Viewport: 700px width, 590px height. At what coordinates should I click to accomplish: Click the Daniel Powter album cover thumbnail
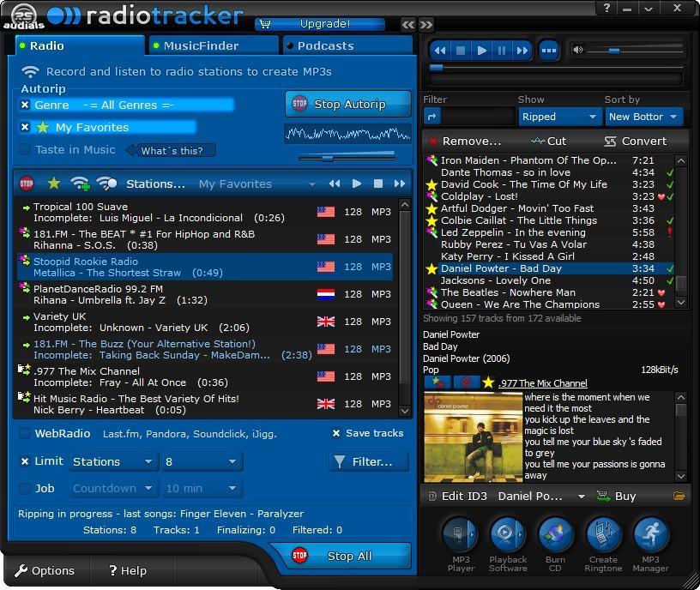coord(473,436)
